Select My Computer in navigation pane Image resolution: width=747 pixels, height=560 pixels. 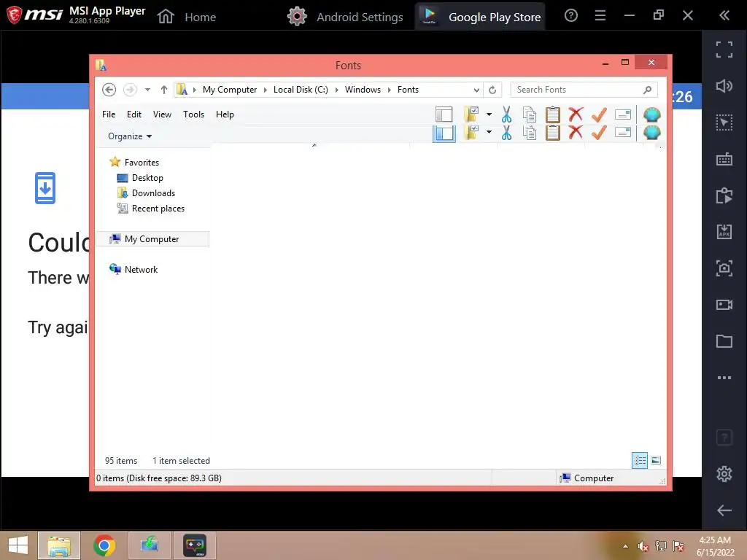coord(152,239)
